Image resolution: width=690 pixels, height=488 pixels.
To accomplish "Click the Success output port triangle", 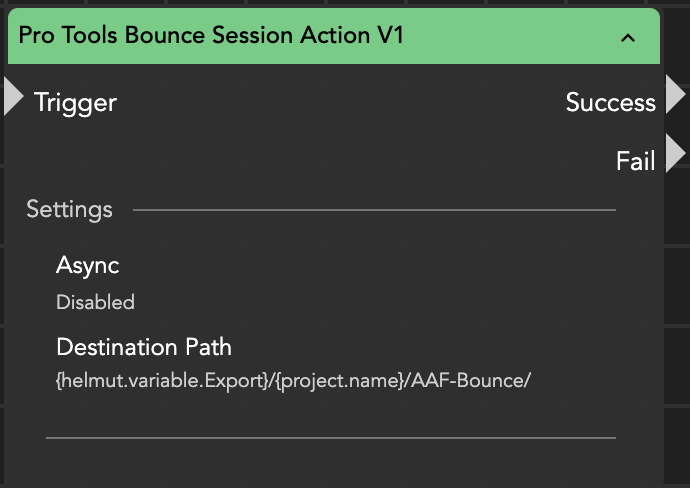I will tap(675, 95).
